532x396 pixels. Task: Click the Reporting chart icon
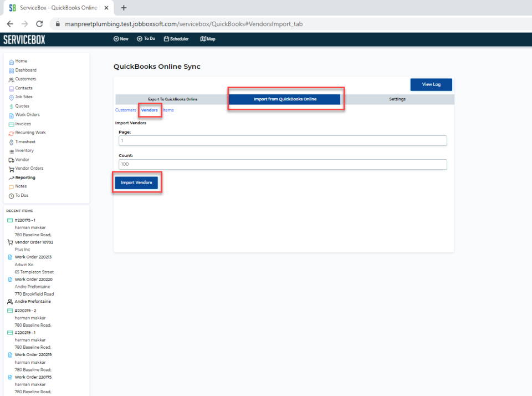click(11, 178)
